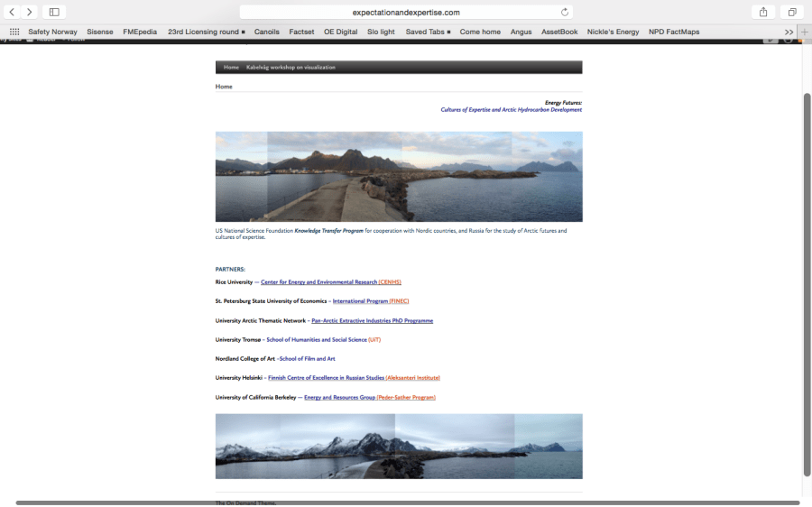812x507 pixels.
Task: Click the horizontal scrollbar at the bottom
Action: pyautogui.click(x=406, y=502)
